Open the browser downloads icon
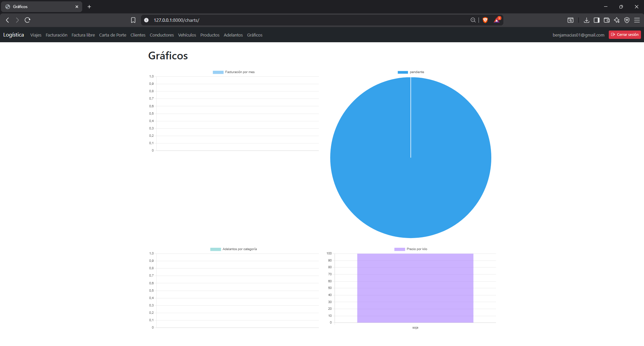 (x=586, y=20)
